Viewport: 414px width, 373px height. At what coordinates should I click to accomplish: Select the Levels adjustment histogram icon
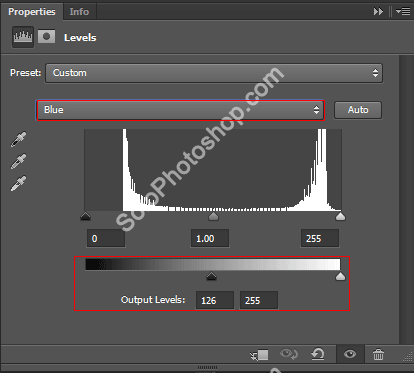coord(23,37)
